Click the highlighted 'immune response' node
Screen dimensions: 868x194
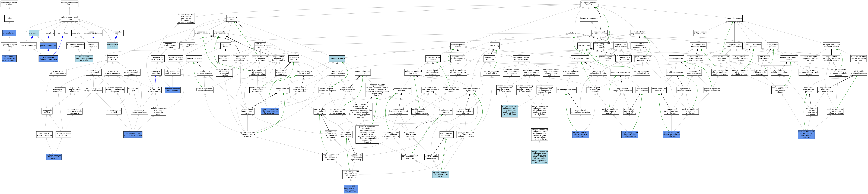pyautogui.click(x=337, y=58)
